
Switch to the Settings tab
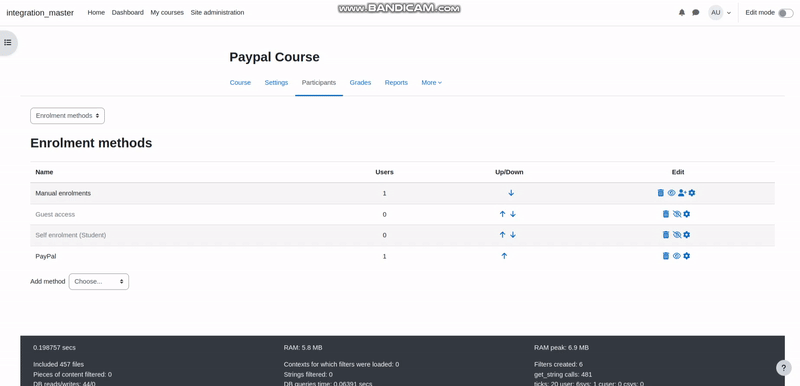pos(276,83)
